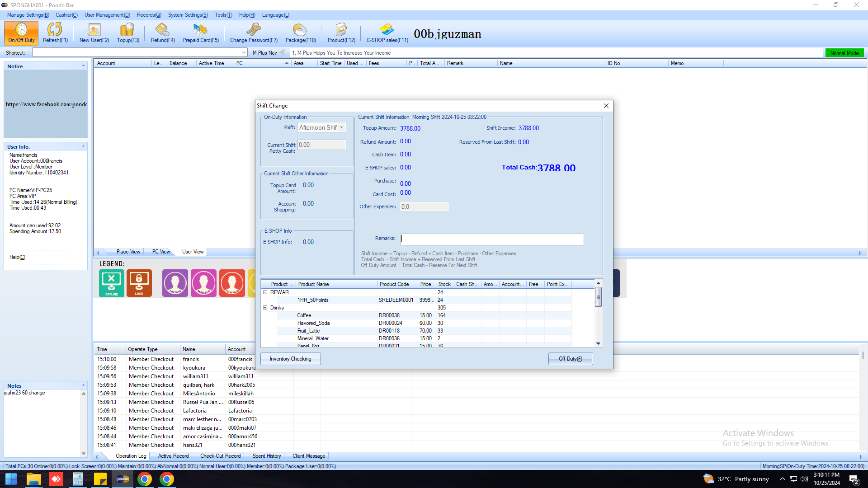
Task: Open the Afternoon Shift dropdown
Action: click(x=342, y=128)
